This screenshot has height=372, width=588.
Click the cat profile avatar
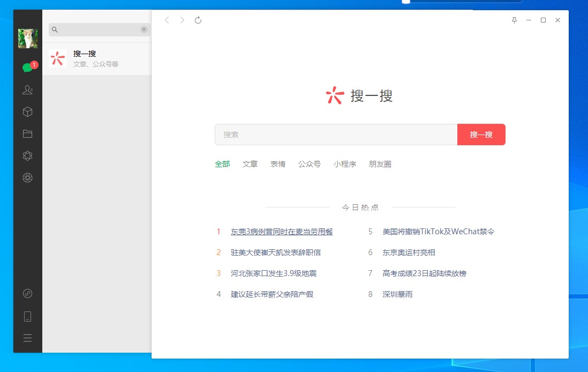point(28,39)
